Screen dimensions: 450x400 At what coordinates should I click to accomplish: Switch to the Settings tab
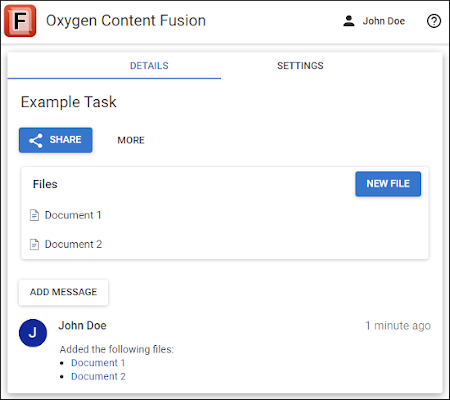300,66
